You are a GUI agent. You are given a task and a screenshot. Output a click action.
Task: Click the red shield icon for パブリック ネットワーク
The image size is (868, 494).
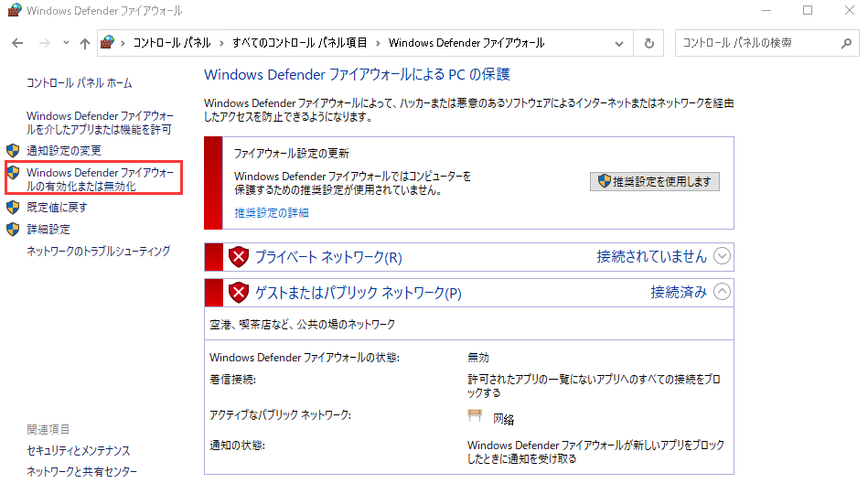(x=239, y=293)
